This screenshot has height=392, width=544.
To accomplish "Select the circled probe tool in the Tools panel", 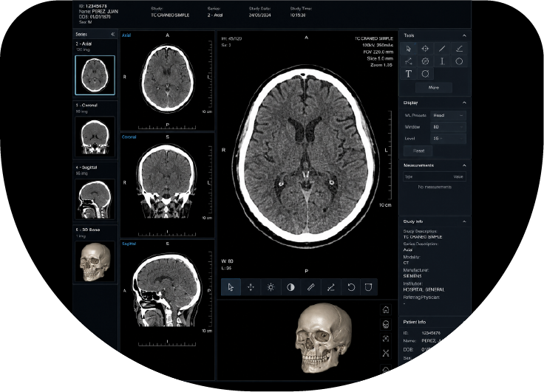I will point(425,61).
